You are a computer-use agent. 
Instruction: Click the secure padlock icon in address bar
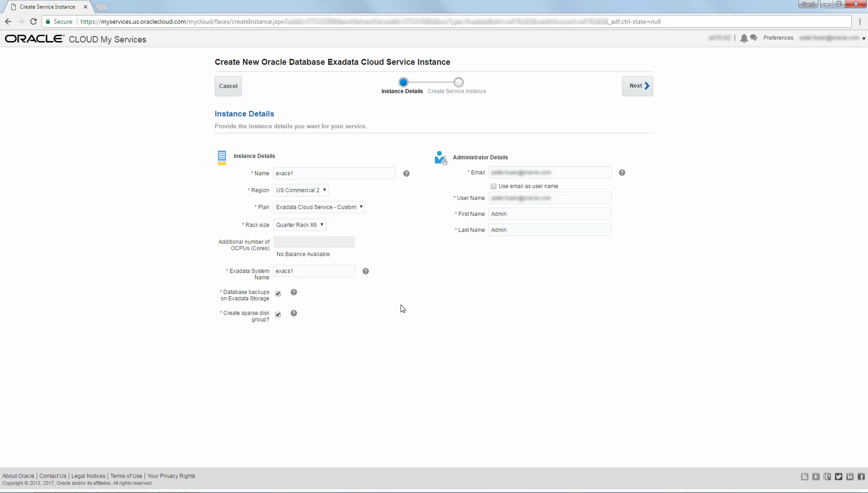[x=48, y=21]
